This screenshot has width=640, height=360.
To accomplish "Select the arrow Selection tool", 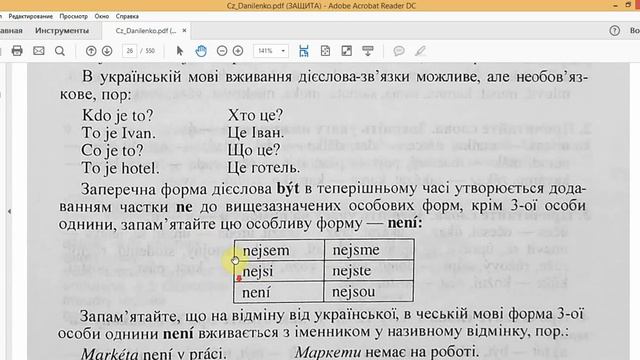I will point(180,51).
